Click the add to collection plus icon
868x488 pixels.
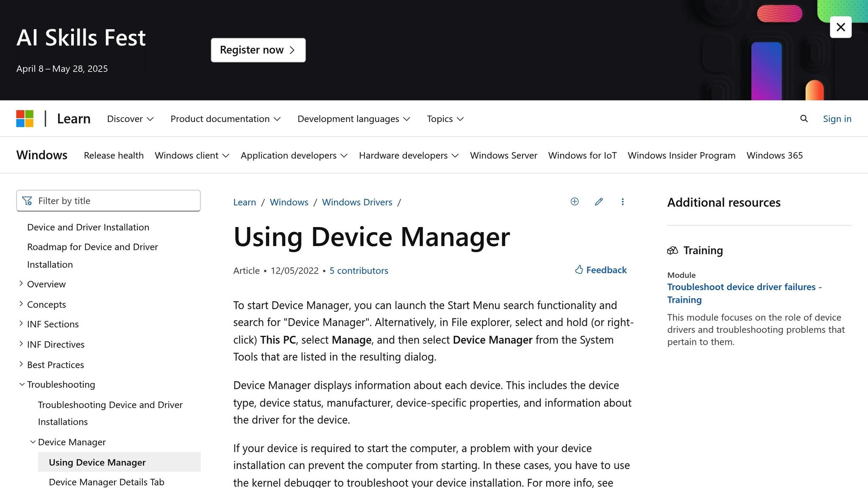coord(574,202)
